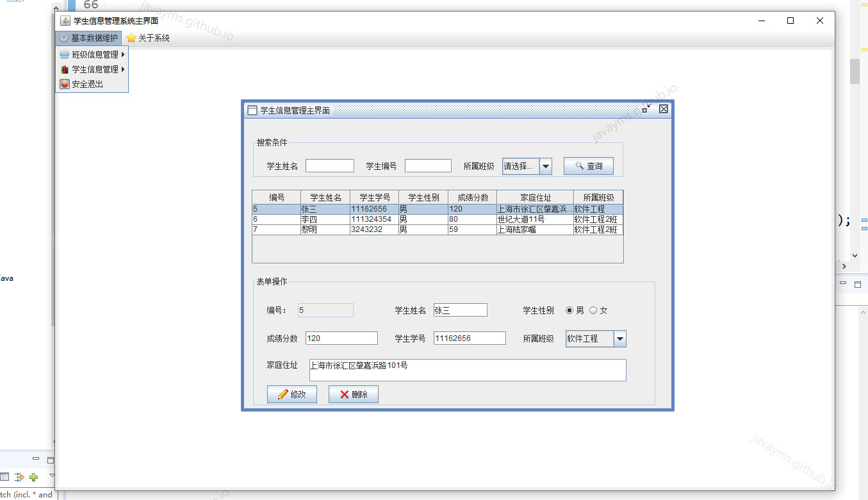
Task: Select the 女 gender radio button
Action: [x=593, y=310]
